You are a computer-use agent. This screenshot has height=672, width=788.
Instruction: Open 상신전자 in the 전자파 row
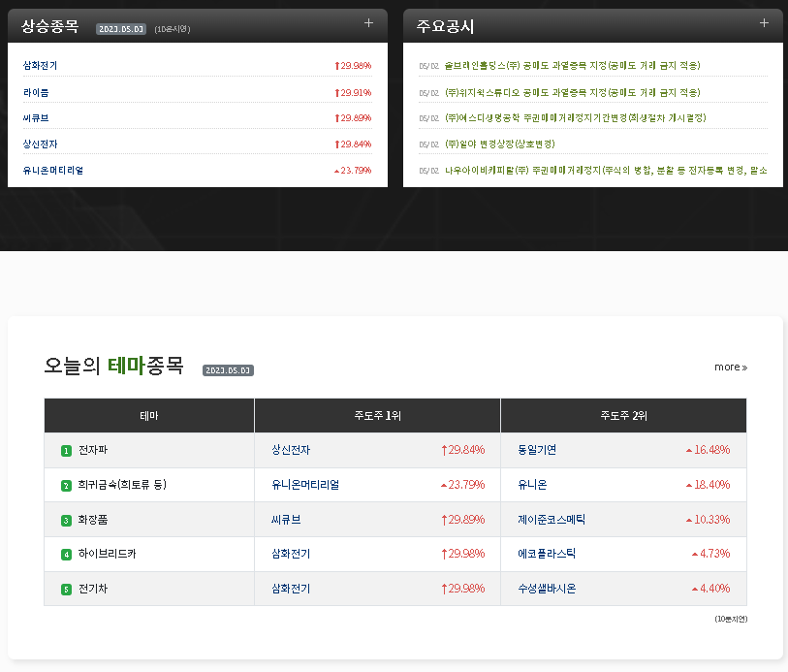click(x=291, y=450)
